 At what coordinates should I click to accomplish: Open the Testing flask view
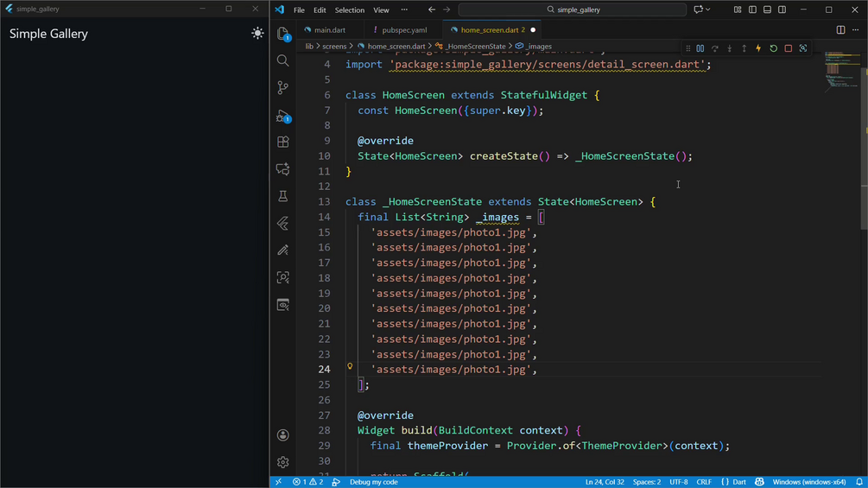click(283, 196)
